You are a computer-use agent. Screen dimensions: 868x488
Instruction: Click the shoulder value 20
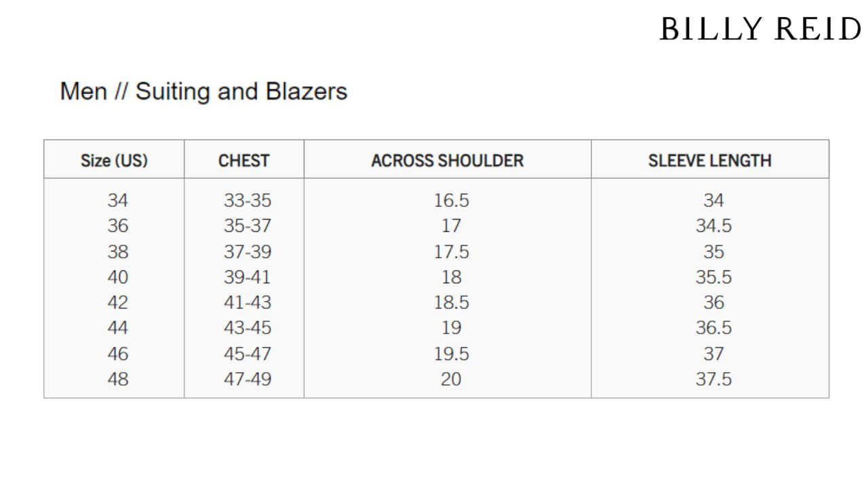pos(451,379)
